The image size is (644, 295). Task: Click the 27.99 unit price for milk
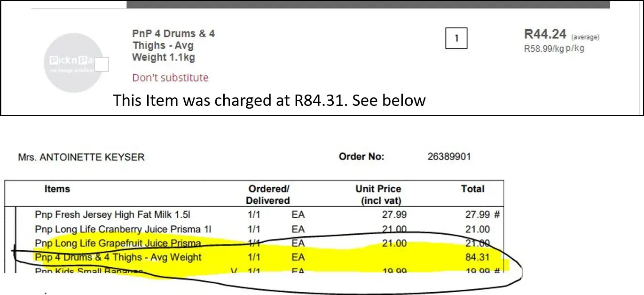coord(395,215)
